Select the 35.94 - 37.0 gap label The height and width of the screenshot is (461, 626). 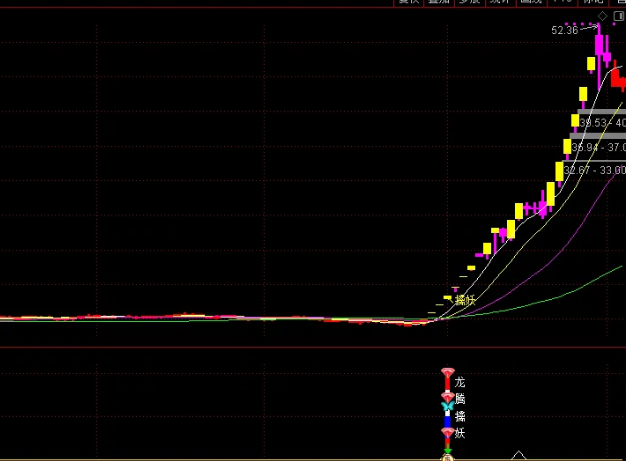pos(598,147)
